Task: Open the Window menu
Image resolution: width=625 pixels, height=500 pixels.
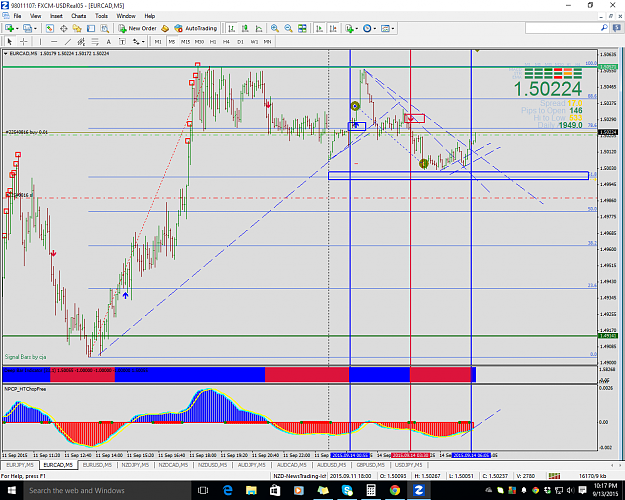Action: tap(126, 16)
